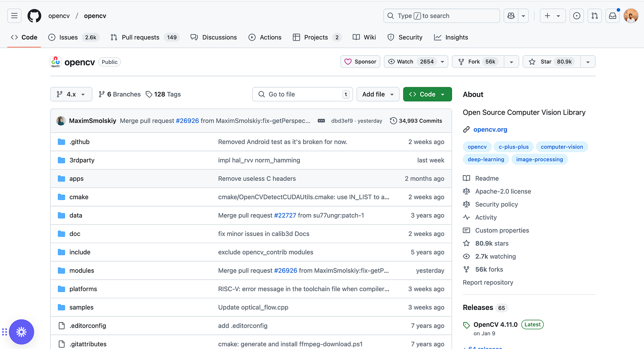Open the opencv organization breadcrumb

click(59, 16)
